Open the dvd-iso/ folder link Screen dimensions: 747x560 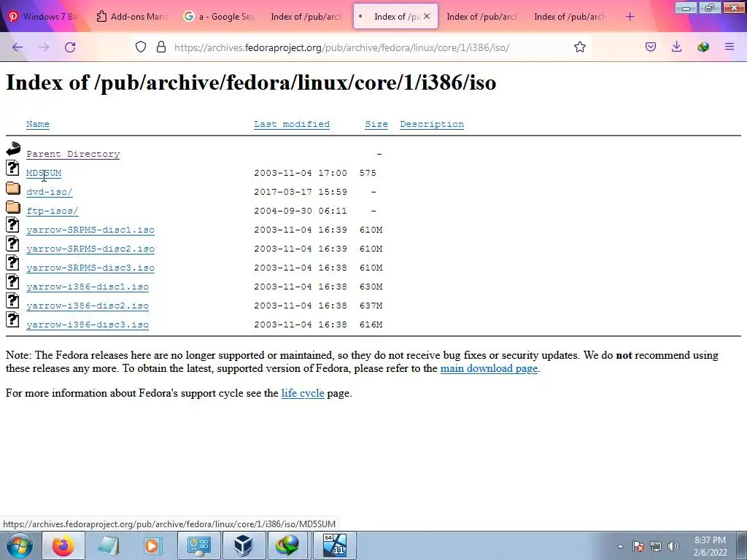(49, 192)
